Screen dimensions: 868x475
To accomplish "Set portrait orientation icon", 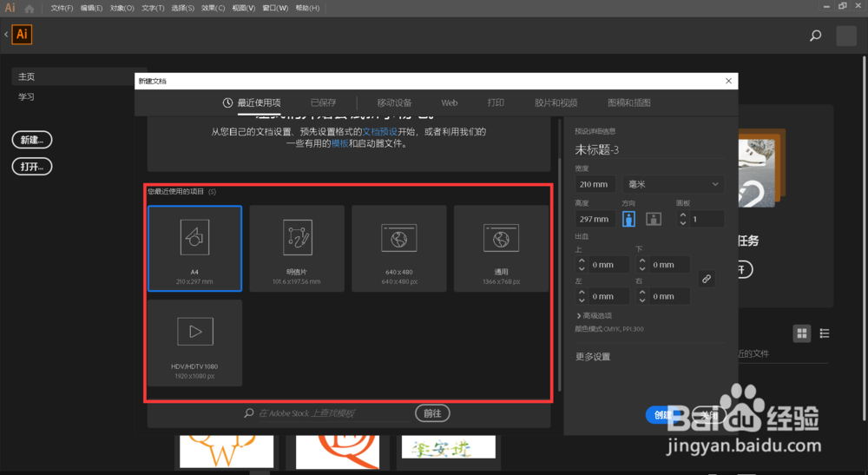I will tap(628, 219).
